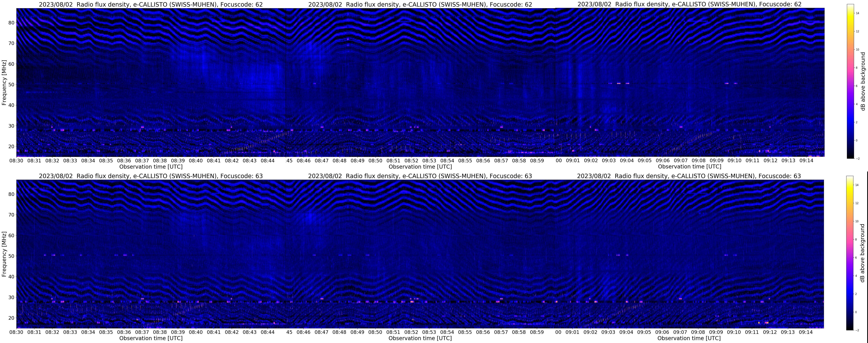Click the 08:52 time tick on the top plot

(411, 161)
